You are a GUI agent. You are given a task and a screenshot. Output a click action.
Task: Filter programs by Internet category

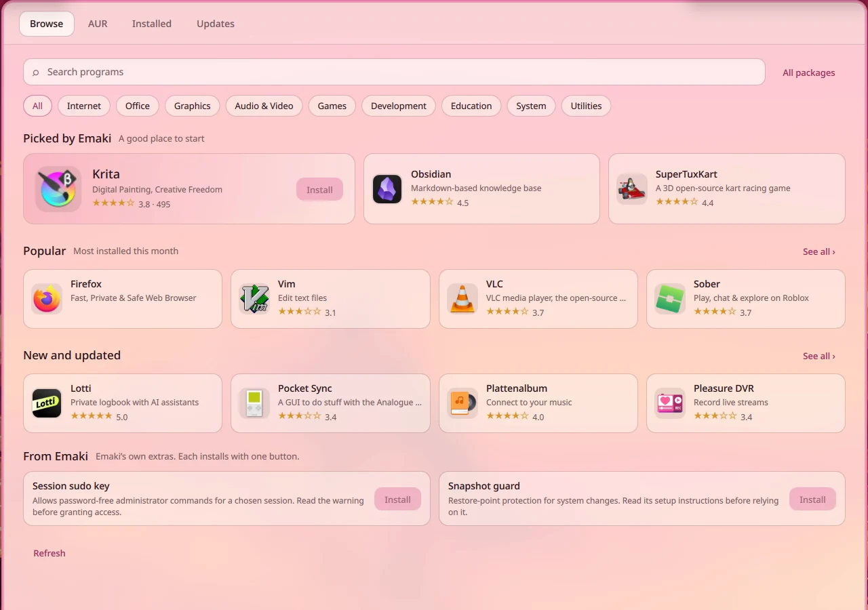84,106
